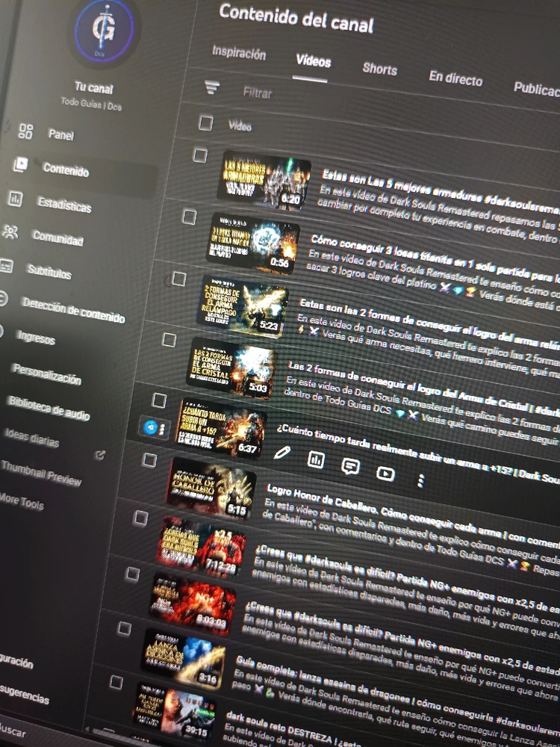The image size is (560, 747).
Task: Open Biblioteca de audio in the sidebar
Action: (x=49, y=409)
